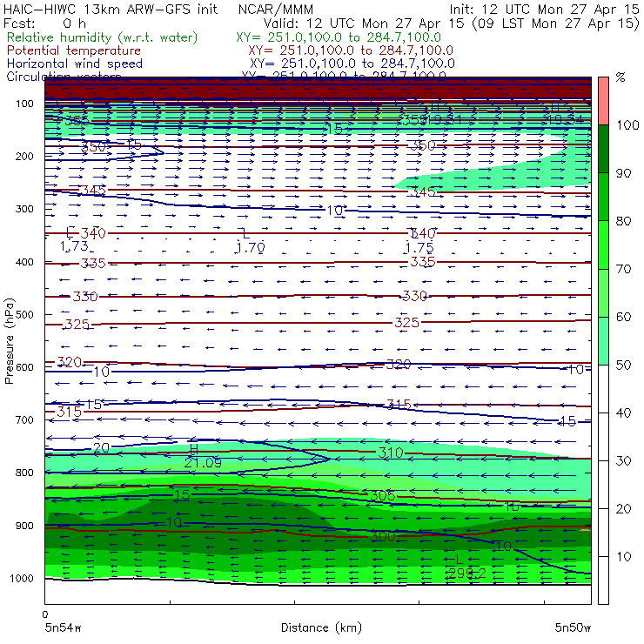Click the '400' pressure axis tick label

coord(24,262)
